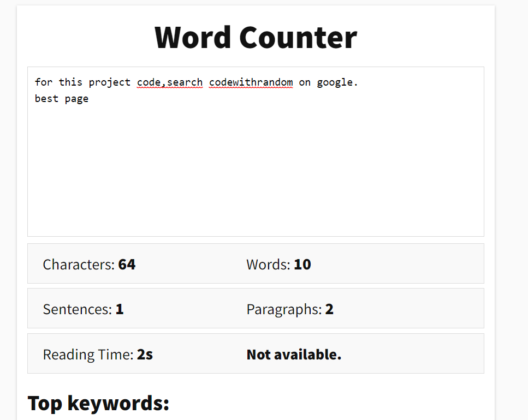Place cursor at the word best
The width and height of the screenshot is (528, 420).
[x=46, y=99]
